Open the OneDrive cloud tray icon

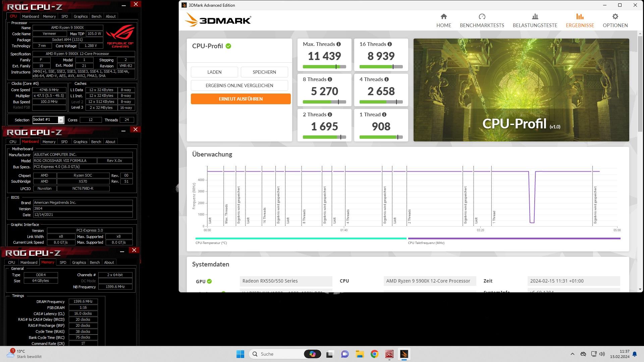tap(583, 354)
